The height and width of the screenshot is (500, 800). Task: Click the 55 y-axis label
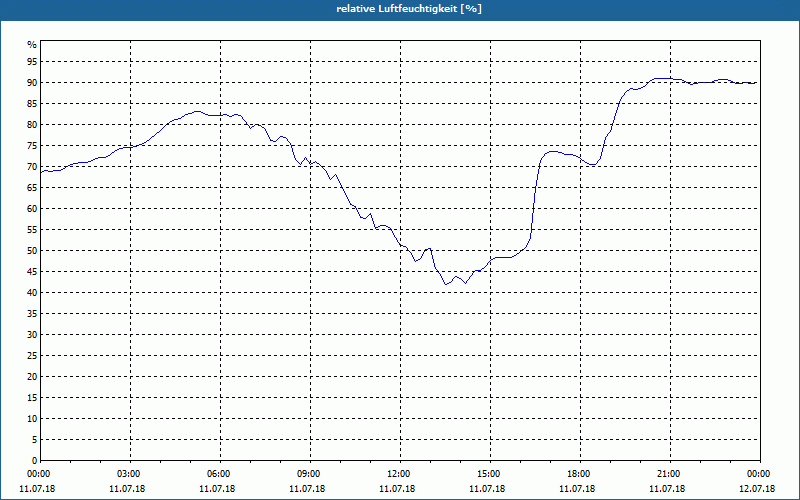coord(32,230)
